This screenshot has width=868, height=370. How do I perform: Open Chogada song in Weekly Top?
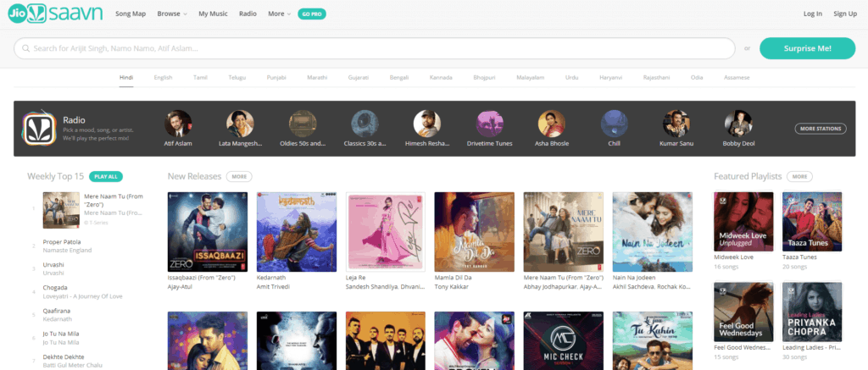(x=55, y=288)
